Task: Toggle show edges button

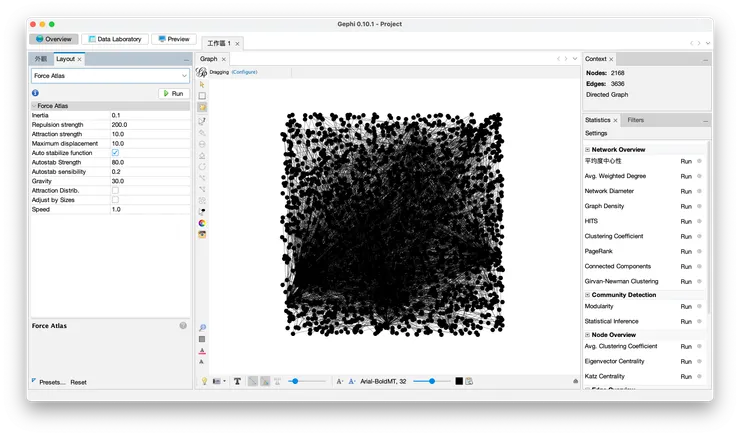Action: click(x=253, y=381)
